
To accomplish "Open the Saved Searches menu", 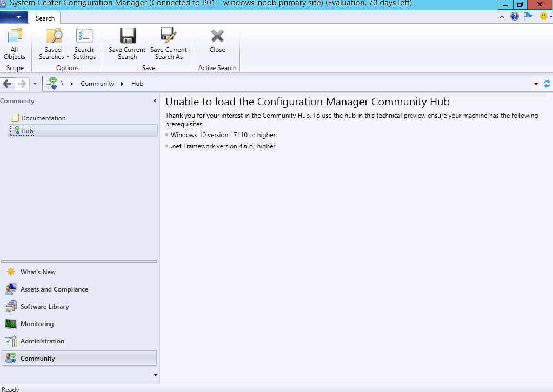I will pos(54,44).
